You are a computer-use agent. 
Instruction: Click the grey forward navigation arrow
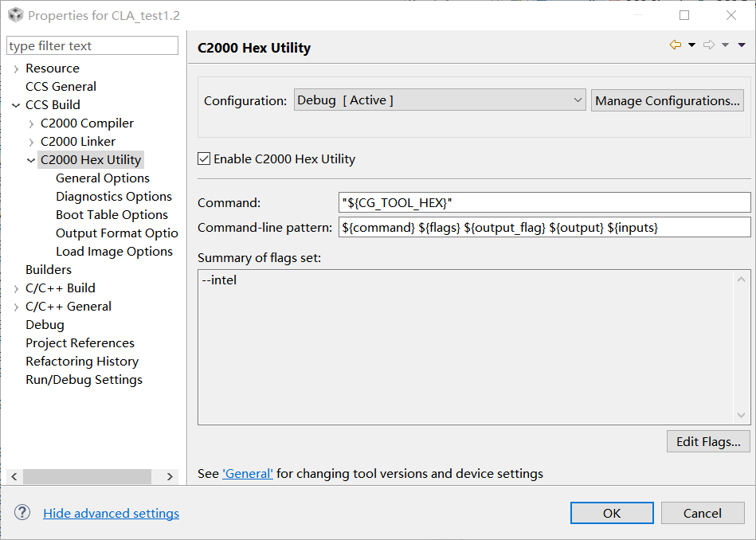pyautogui.click(x=709, y=45)
